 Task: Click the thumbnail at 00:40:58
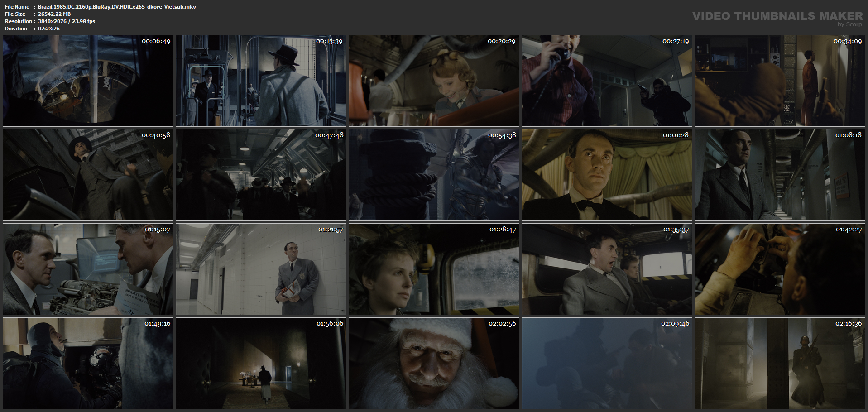point(88,175)
